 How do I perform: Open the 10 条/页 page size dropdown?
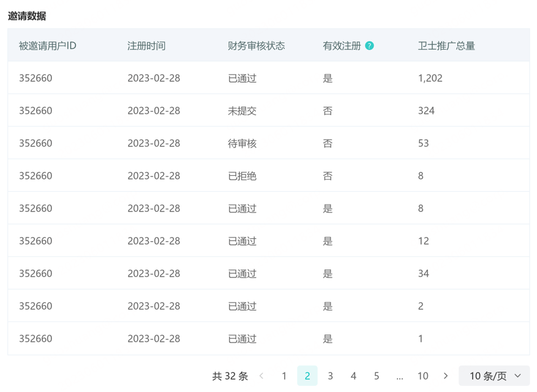tap(494, 376)
